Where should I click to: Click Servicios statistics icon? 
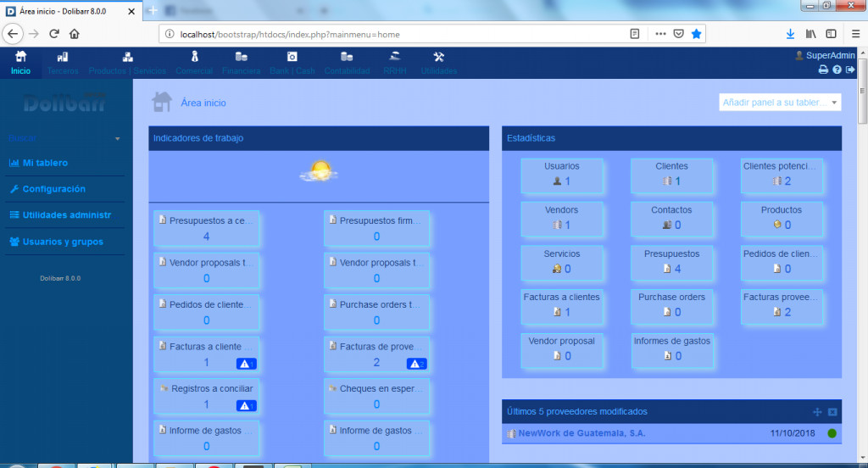click(557, 269)
